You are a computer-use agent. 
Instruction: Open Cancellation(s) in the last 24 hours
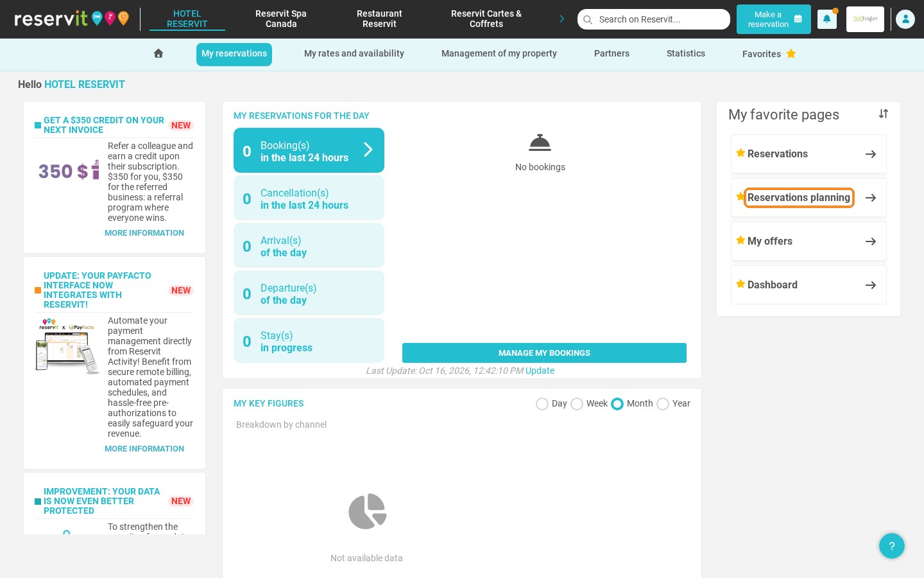tap(309, 198)
